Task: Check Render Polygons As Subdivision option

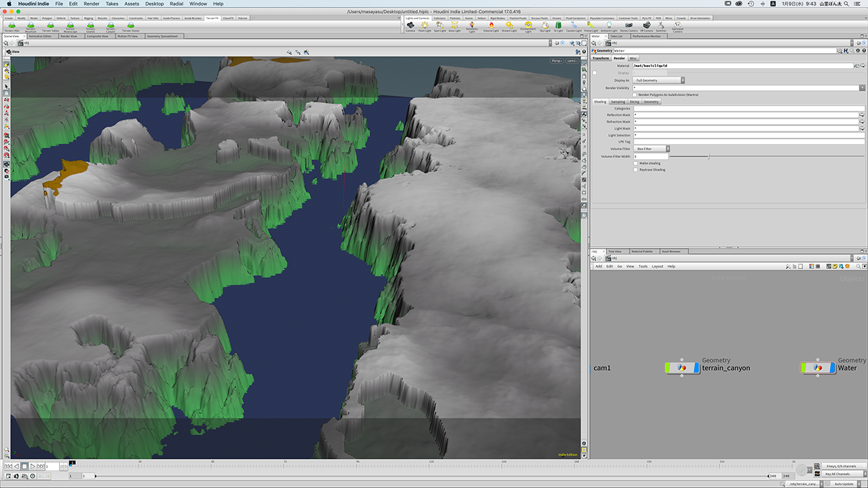Action: (635, 95)
